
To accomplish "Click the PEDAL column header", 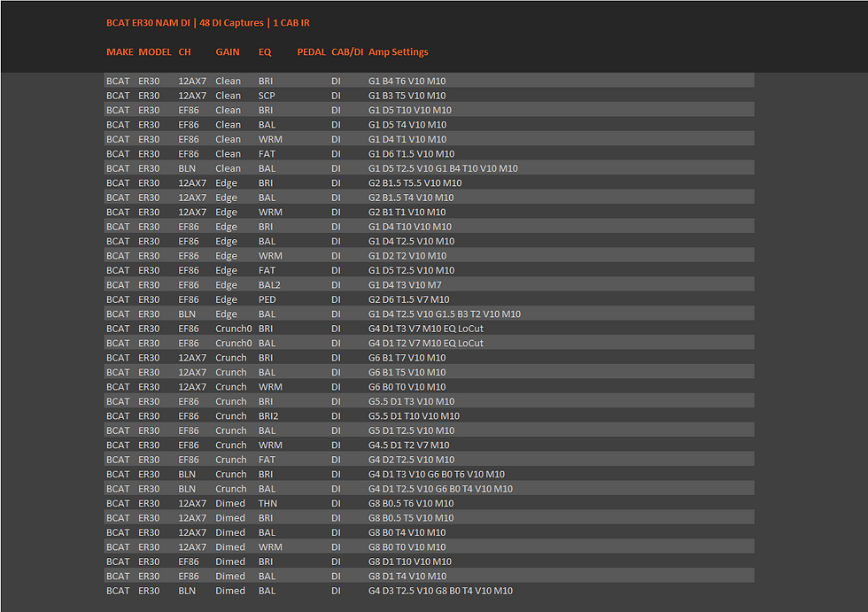I will point(311,52).
